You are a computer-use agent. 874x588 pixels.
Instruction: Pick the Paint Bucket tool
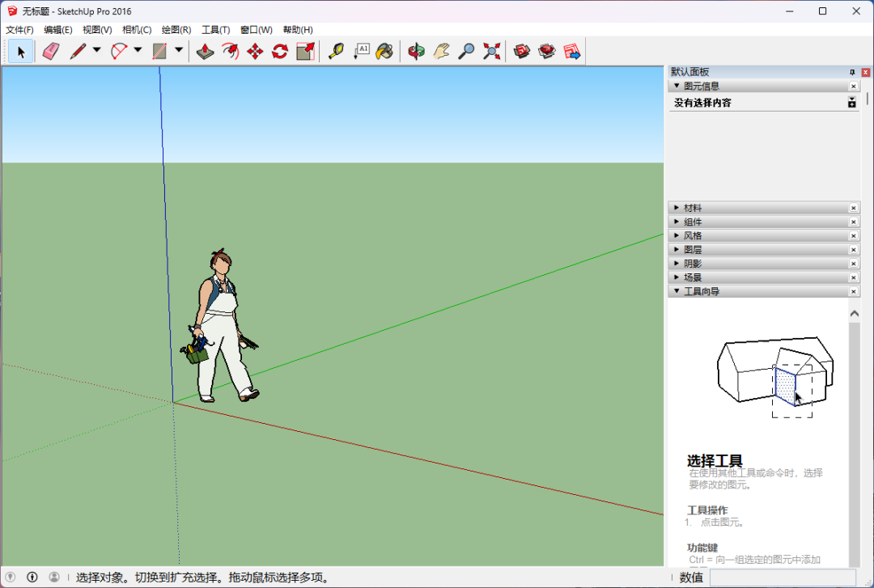384,52
